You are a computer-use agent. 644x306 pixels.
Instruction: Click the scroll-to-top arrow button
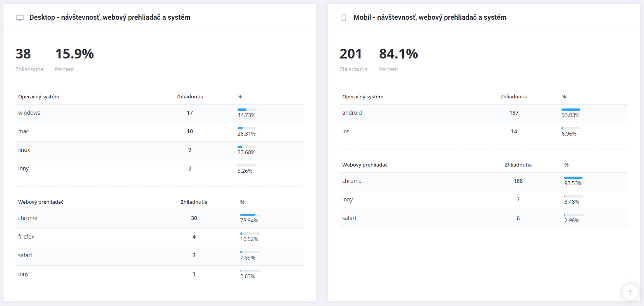pyautogui.click(x=630, y=292)
